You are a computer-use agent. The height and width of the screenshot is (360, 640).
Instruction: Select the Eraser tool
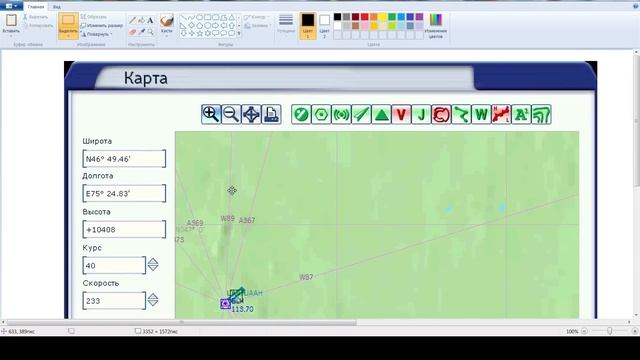(x=133, y=31)
